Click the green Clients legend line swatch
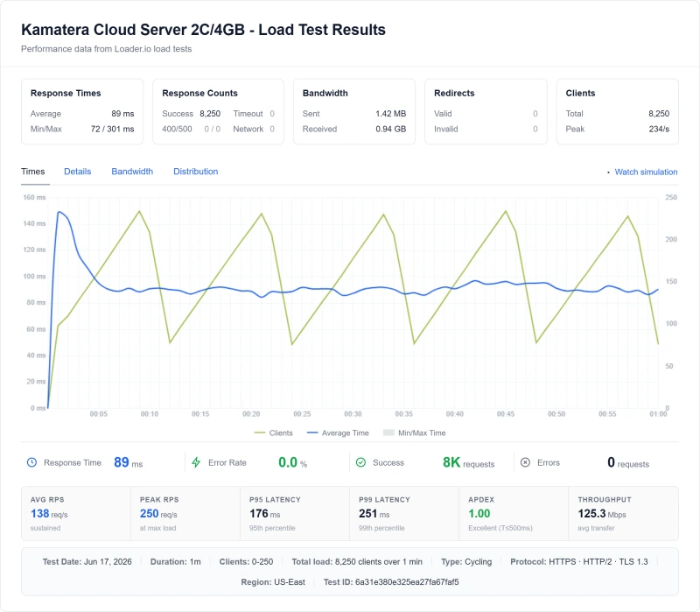Screen dimensions: 700x612 259,433
